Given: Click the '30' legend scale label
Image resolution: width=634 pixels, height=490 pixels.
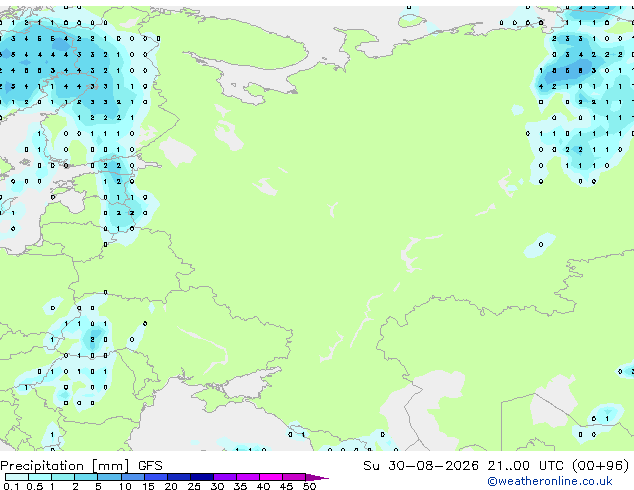Looking at the screenshot, I should [217, 486].
